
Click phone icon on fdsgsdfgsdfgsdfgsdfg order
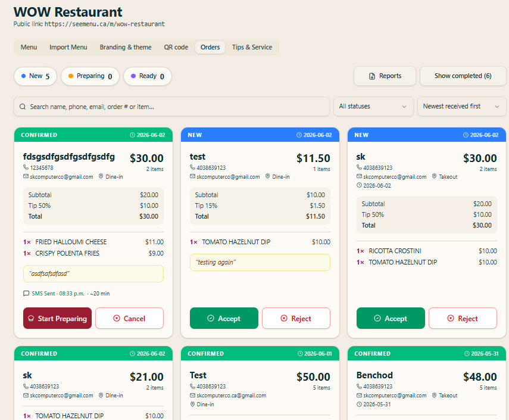pos(26,167)
